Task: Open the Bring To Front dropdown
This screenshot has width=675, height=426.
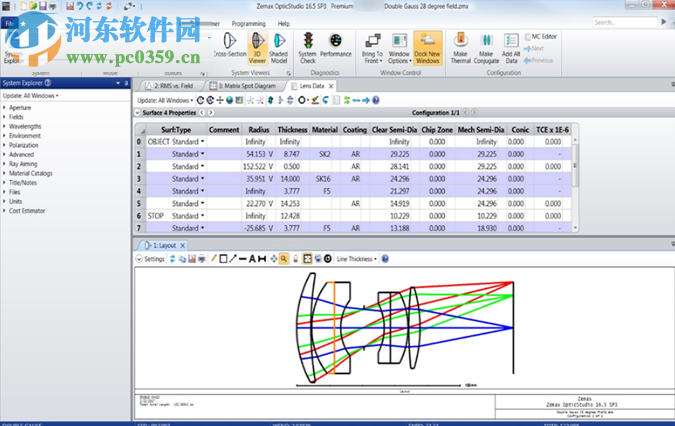Action: [372, 48]
